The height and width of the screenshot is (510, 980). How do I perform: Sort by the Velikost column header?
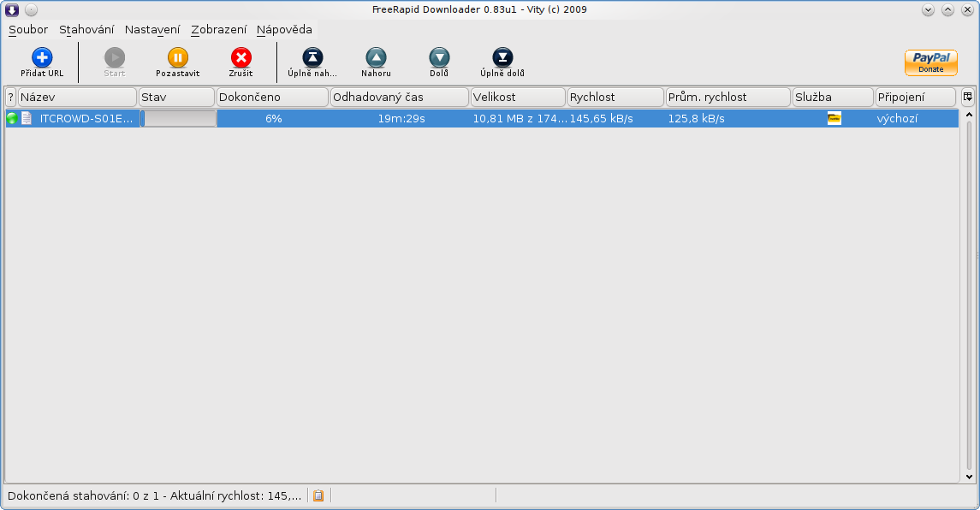pyautogui.click(x=518, y=97)
